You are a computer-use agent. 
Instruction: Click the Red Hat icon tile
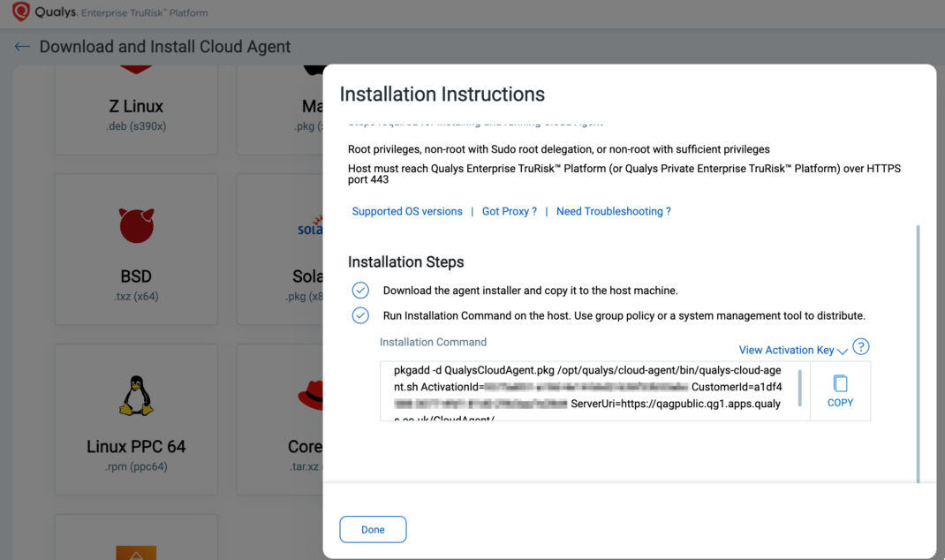pos(310,396)
